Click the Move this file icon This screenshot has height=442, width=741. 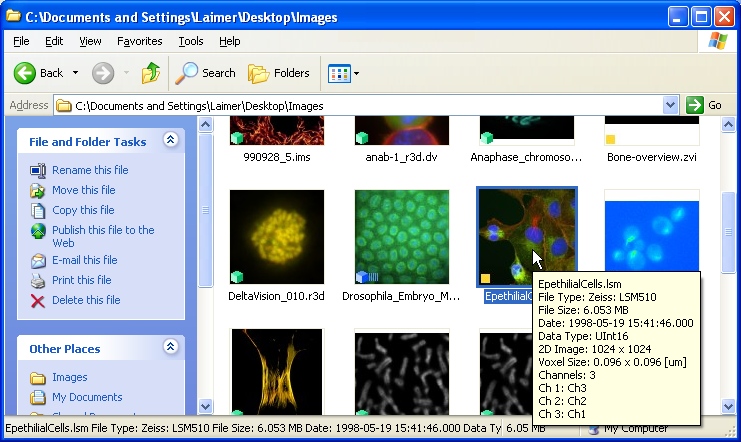(x=38, y=191)
